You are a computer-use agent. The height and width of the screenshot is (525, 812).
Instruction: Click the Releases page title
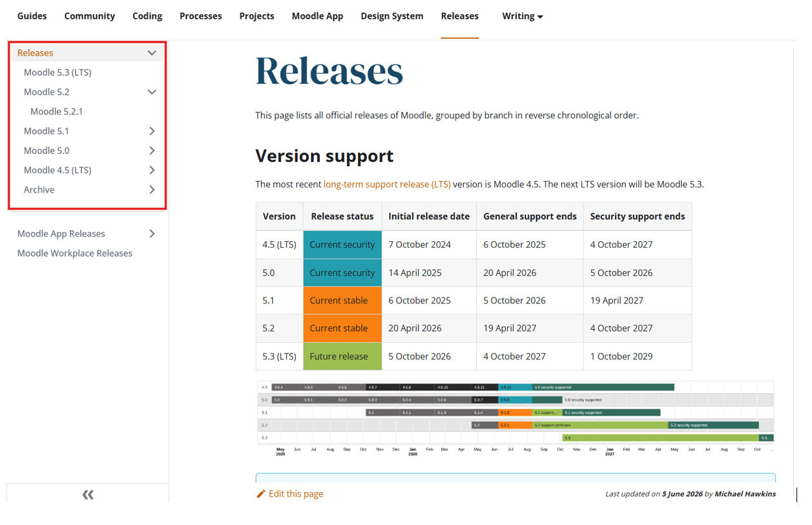[x=329, y=70]
